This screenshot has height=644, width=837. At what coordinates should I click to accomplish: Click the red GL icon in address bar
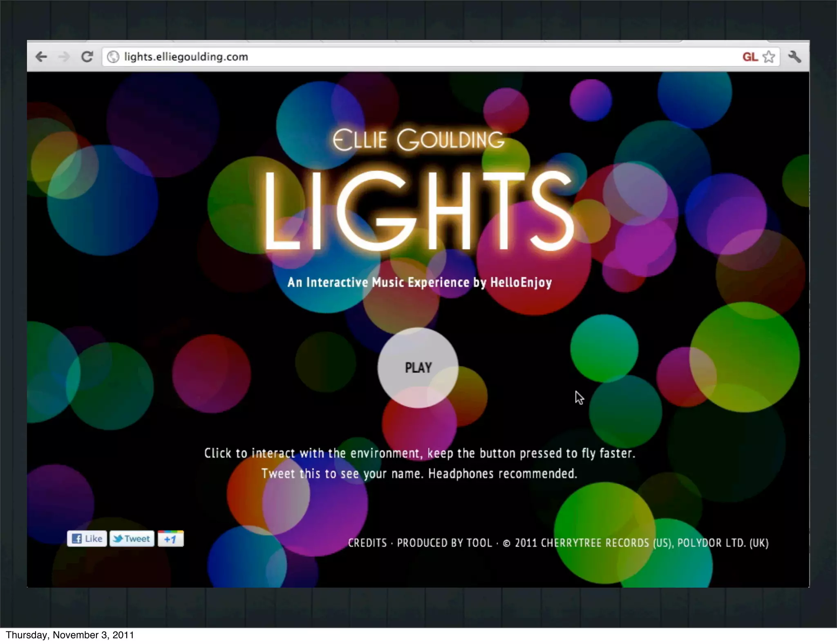(750, 57)
